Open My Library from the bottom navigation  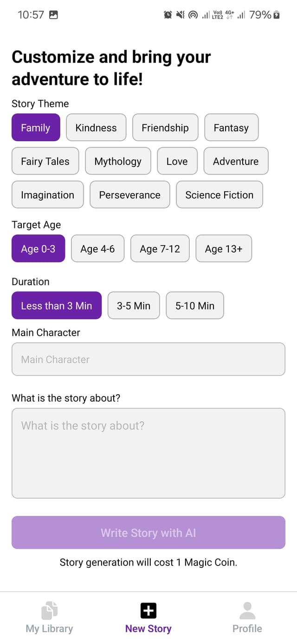(49, 618)
